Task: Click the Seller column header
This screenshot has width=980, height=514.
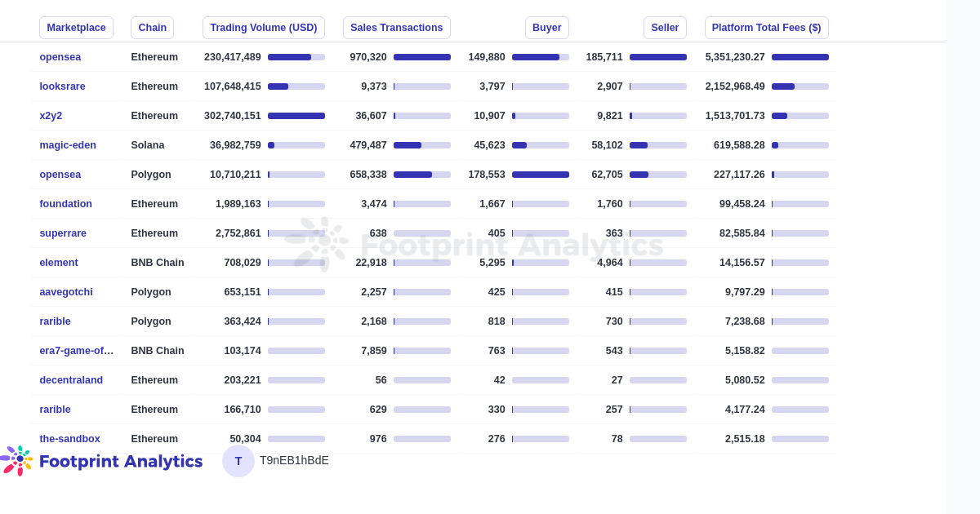Action: [665, 28]
